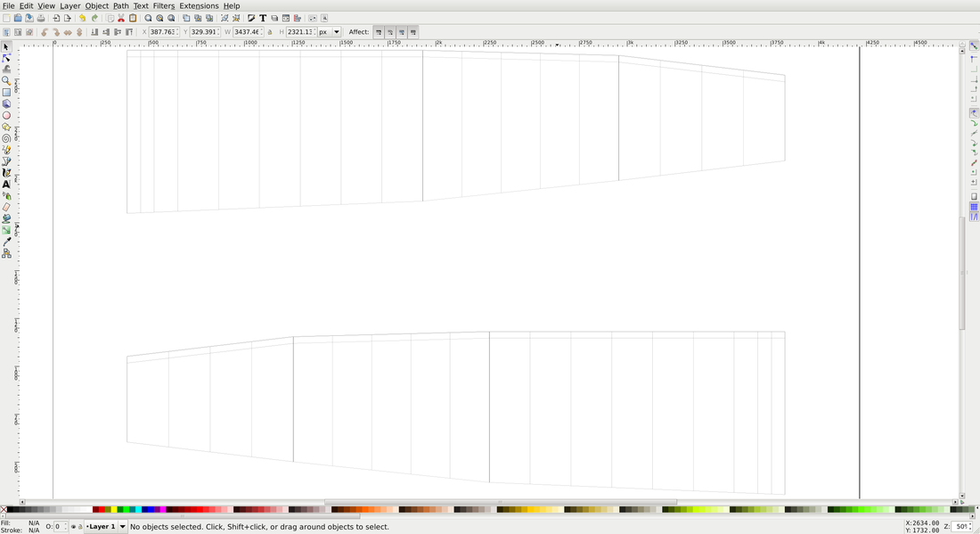This screenshot has width=980, height=534.
Task: Activate the Spiral tool
Action: click(x=6, y=138)
